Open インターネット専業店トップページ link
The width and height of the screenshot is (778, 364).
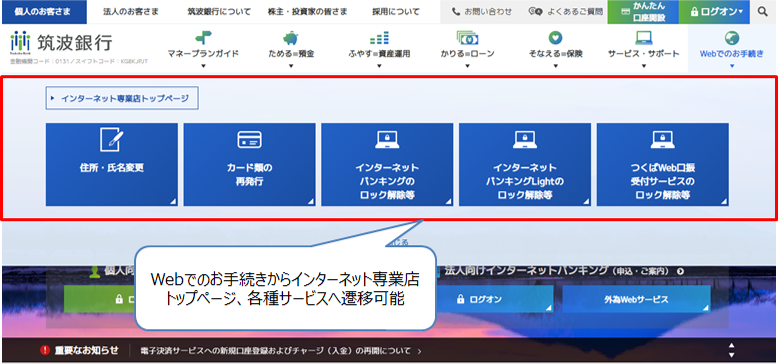point(122,98)
